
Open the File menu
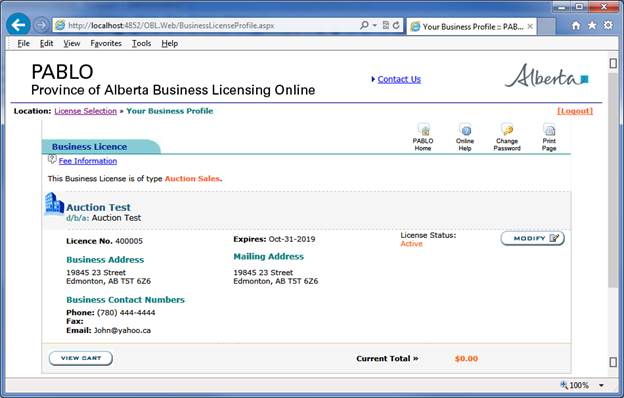23,43
